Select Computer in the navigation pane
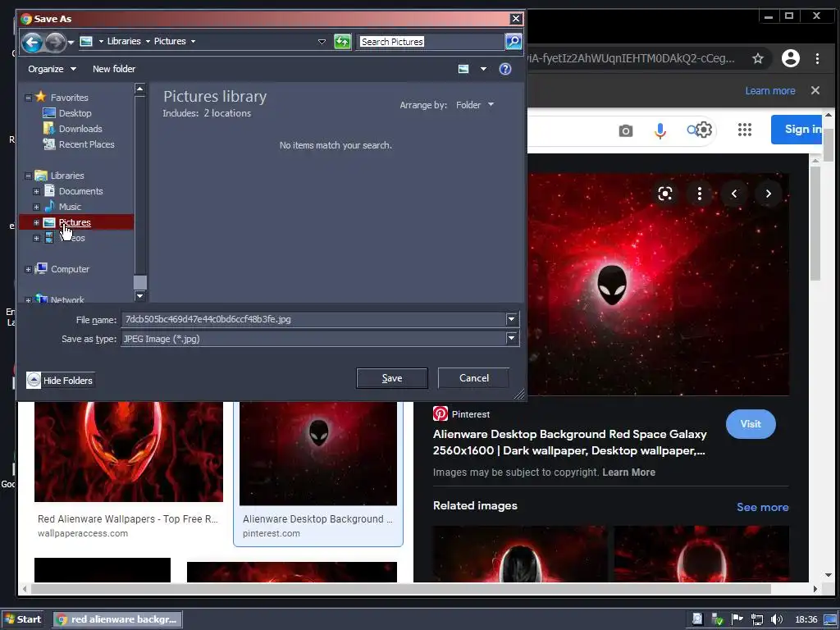This screenshot has height=630, width=840. (x=62, y=269)
